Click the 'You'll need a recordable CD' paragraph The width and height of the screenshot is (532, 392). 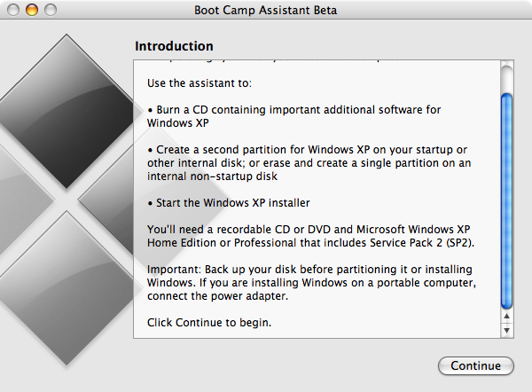point(310,236)
